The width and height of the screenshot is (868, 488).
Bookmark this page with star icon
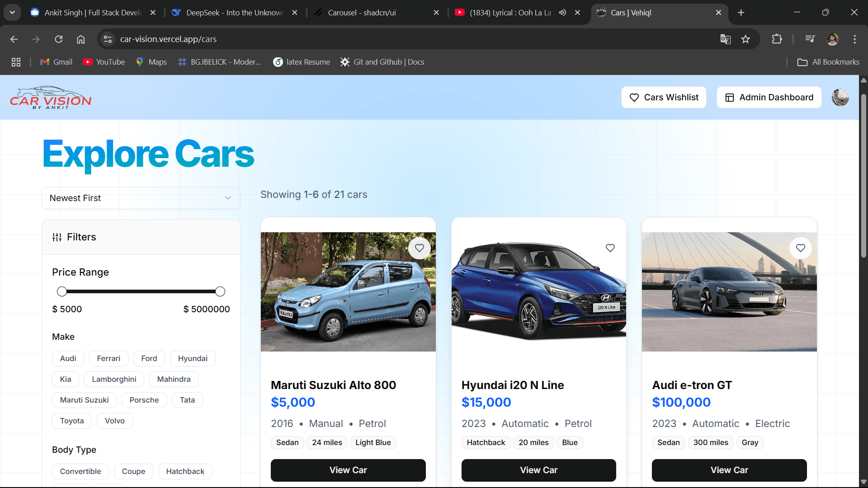pos(745,39)
